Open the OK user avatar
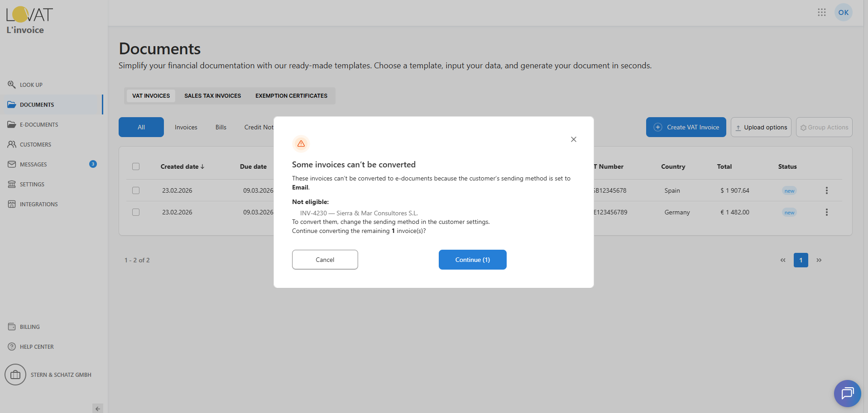868x413 pixels. tap(843, 12)
